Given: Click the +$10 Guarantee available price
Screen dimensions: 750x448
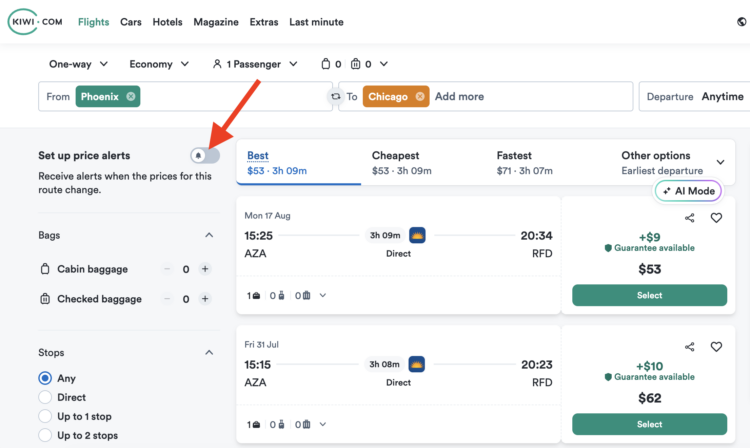Looking at the screenshot, I should (650, 371).
